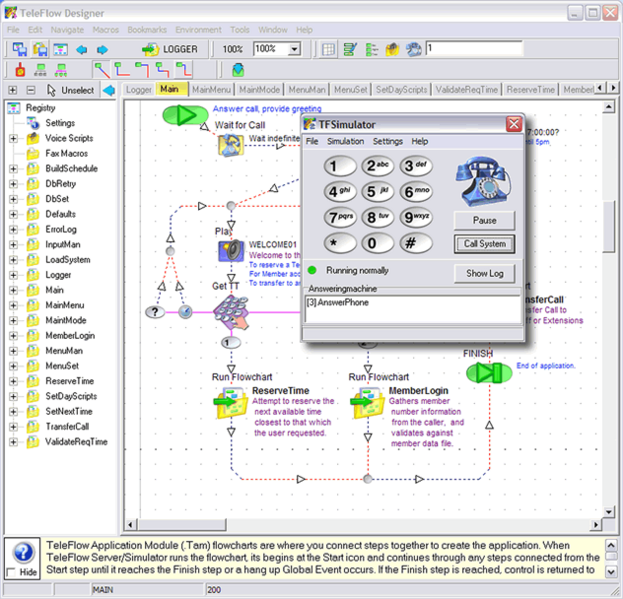Image resolution: width=623 pixels, height=599 pixels.
Task: Click the blue telephone icon in simulator
Action: [483, 182]
